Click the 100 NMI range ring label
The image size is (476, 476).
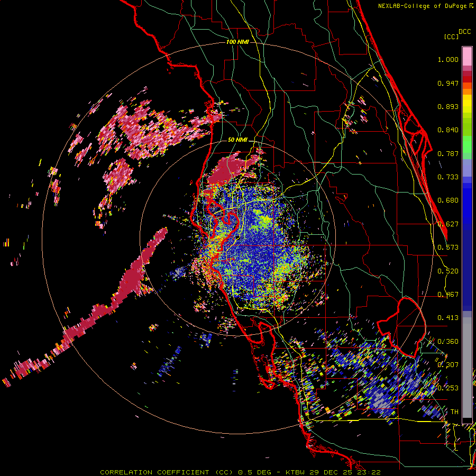tap(237, 42)
